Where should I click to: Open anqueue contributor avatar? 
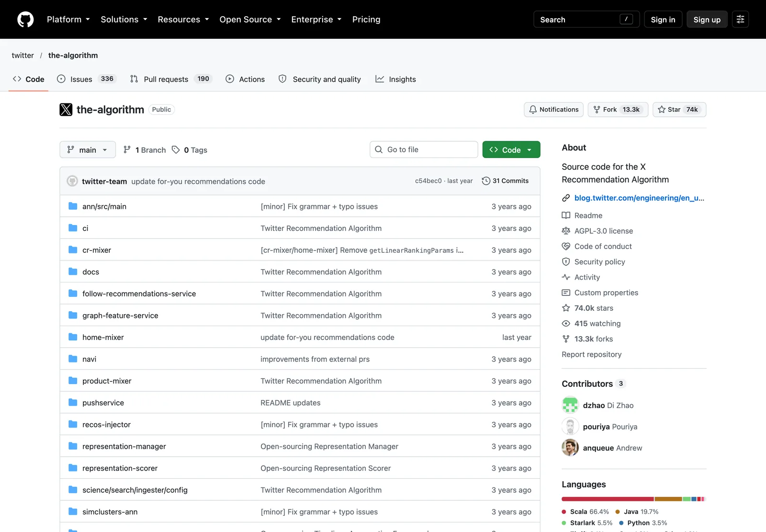point(570,448)
